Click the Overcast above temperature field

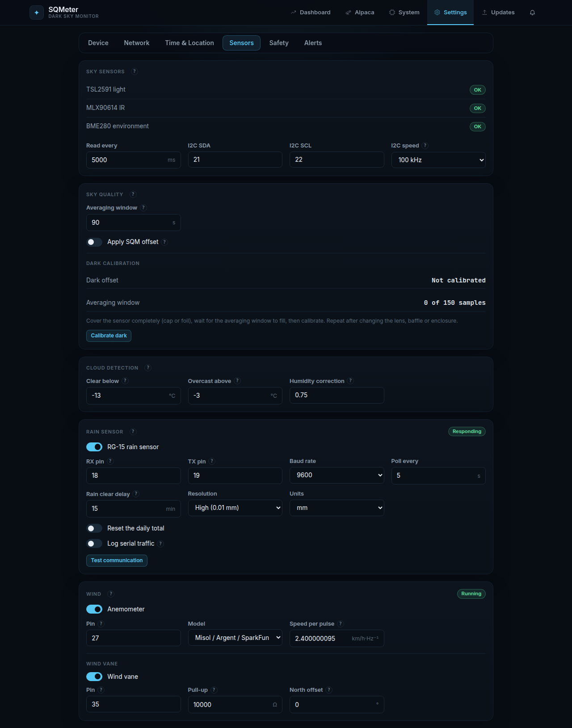pos(235,396)
